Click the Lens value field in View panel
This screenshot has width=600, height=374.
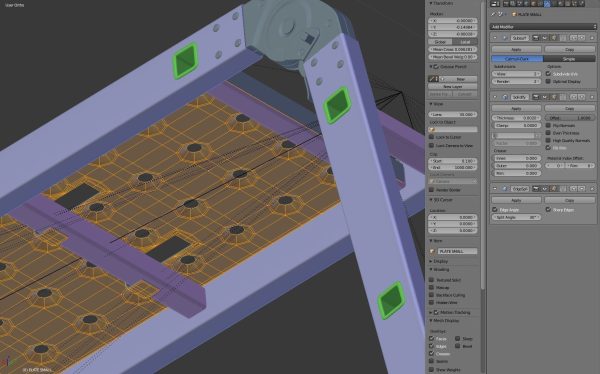point(453,114)
